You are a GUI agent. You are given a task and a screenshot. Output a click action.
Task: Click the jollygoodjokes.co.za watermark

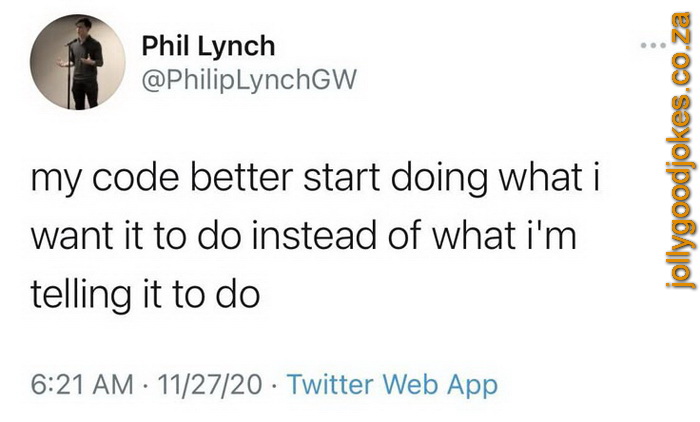680,151
